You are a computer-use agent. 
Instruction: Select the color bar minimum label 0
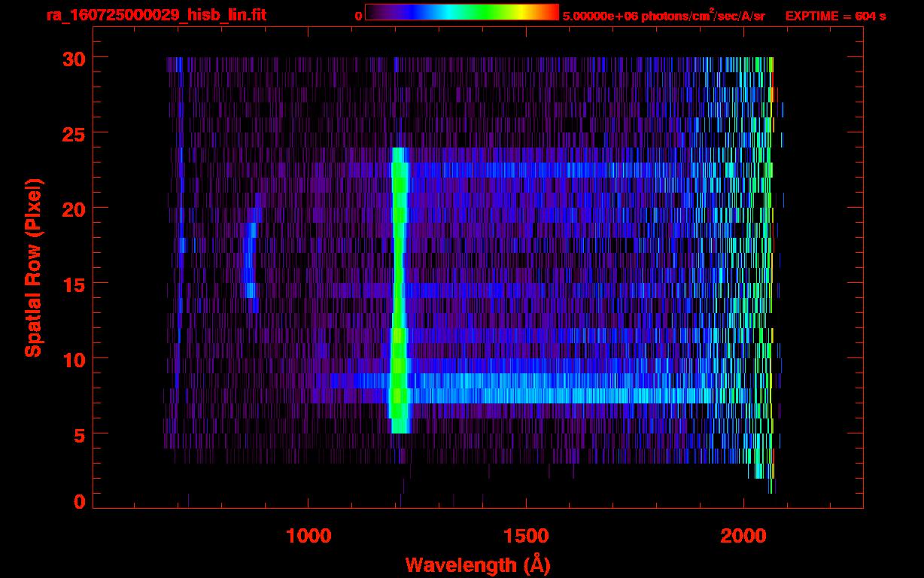tap(358, 16)
